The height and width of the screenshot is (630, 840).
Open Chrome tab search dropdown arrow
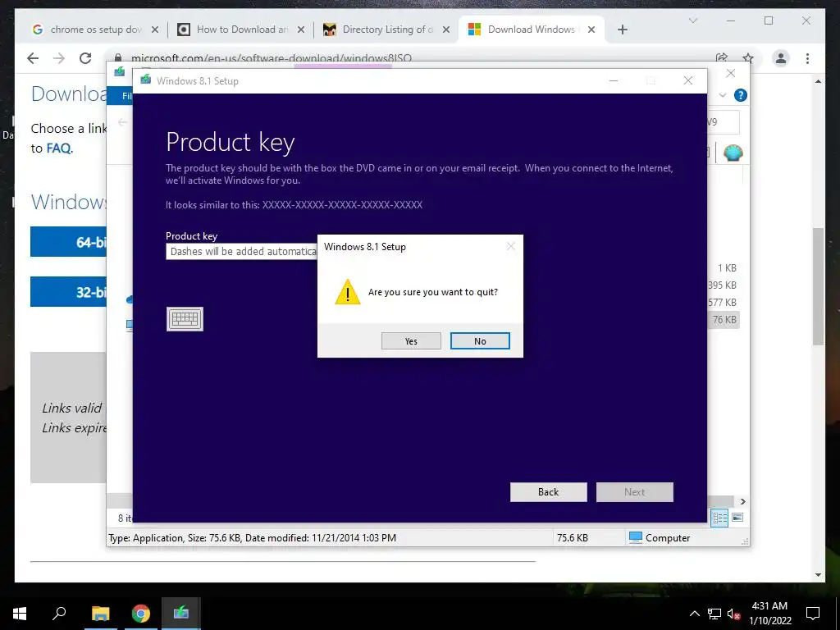click(692, 21)
